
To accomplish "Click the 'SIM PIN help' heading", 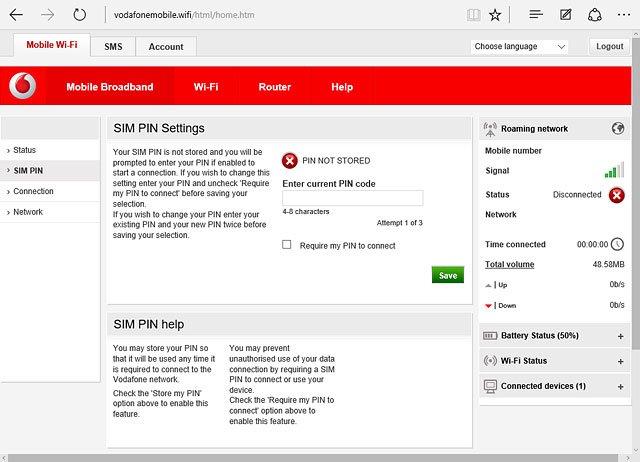I will [x=149, y=324].
